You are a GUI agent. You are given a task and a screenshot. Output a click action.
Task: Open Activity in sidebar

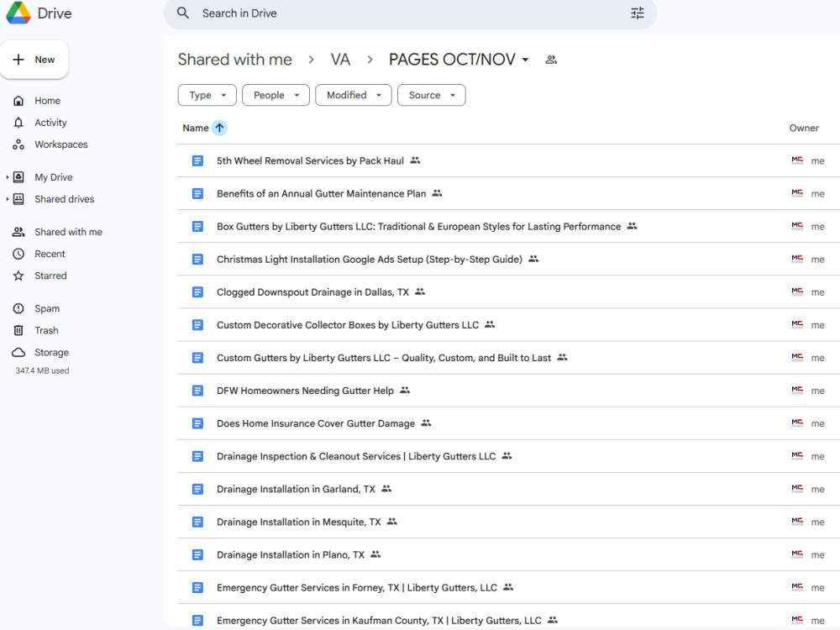coord(50,123)
